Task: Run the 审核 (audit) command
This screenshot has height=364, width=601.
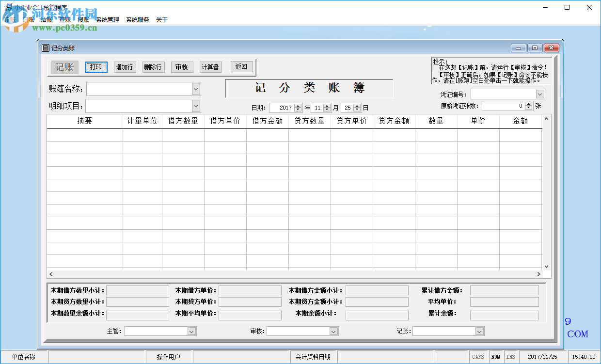Action: [x=182, y=67]
